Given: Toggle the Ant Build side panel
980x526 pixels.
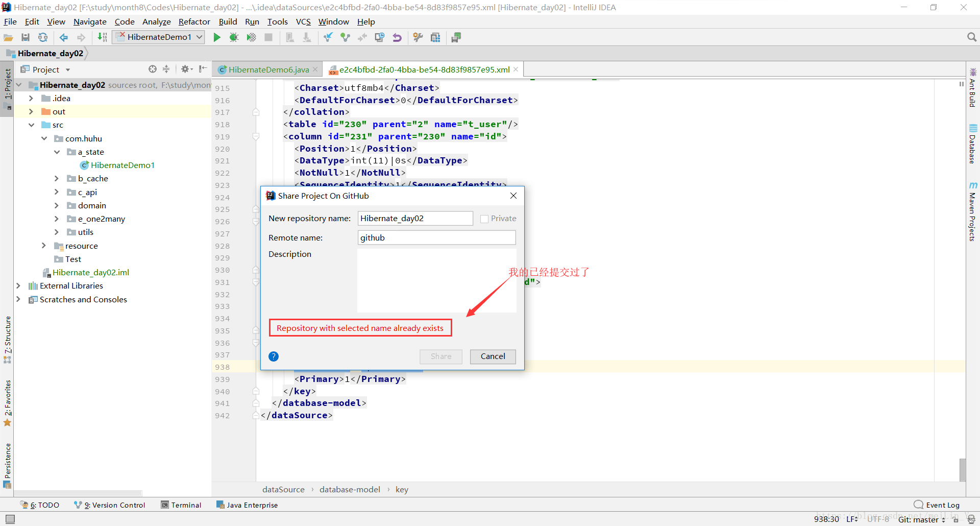Looking at the screenshot, I should [x=973, y=87].
